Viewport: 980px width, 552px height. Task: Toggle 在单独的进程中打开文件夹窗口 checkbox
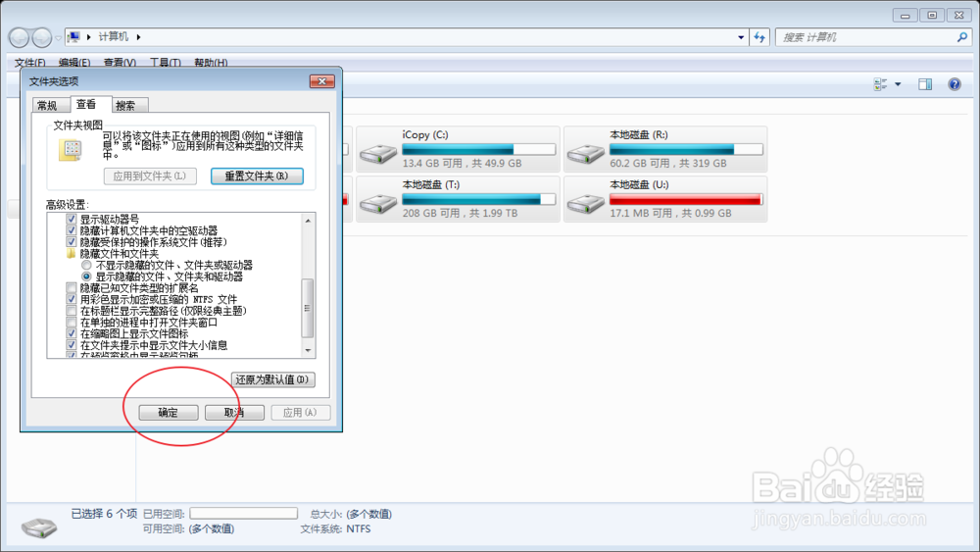coord(72,323)
